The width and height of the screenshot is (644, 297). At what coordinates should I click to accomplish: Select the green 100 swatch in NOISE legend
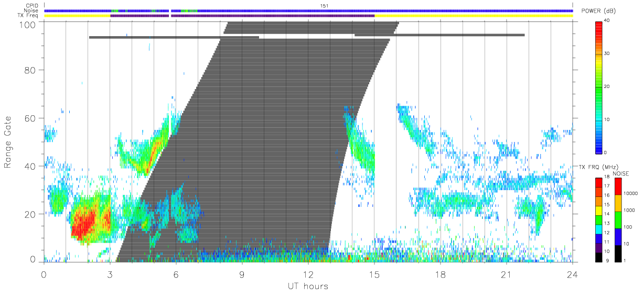(619, 219)
